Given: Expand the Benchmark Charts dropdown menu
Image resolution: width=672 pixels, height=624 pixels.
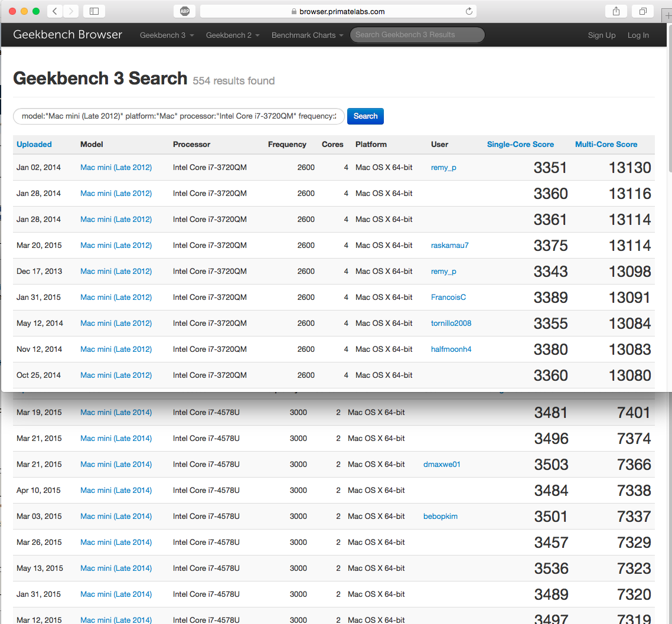Looking at the screenshot, I should click(x=307, y=35).
